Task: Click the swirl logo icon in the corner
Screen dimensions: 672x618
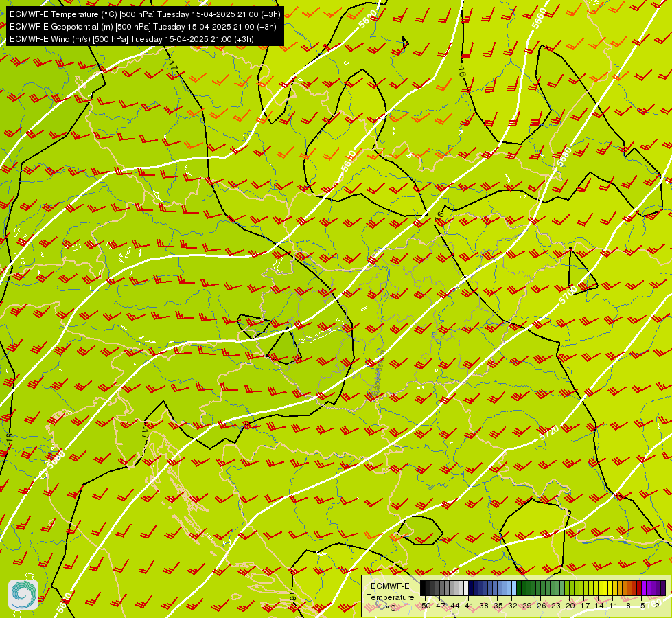Action: [23, 595]
